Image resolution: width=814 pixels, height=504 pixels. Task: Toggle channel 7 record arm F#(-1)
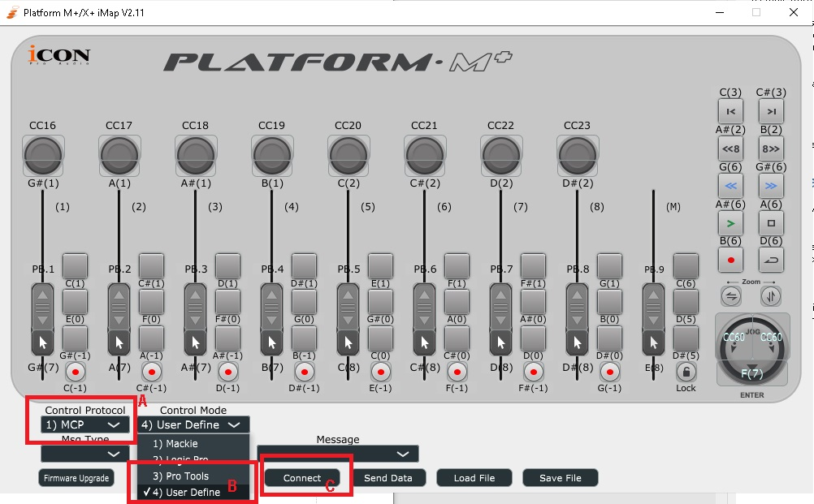tap(533, 372)
